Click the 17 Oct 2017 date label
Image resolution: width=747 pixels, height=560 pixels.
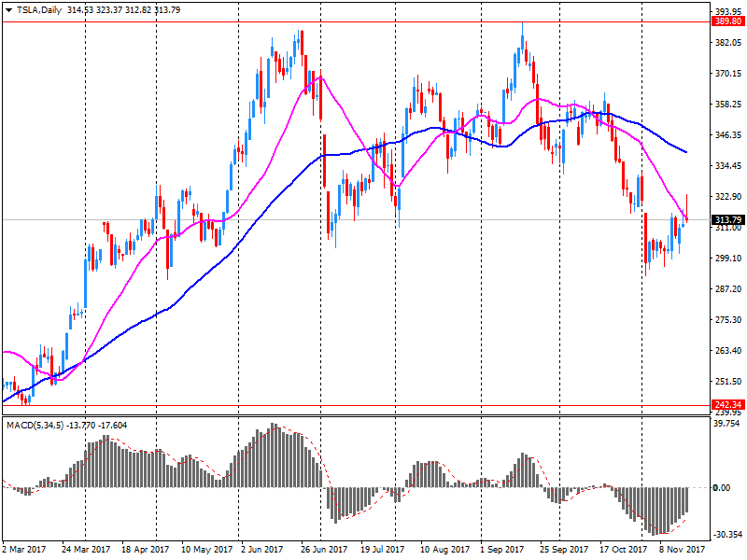pos(623,550)
